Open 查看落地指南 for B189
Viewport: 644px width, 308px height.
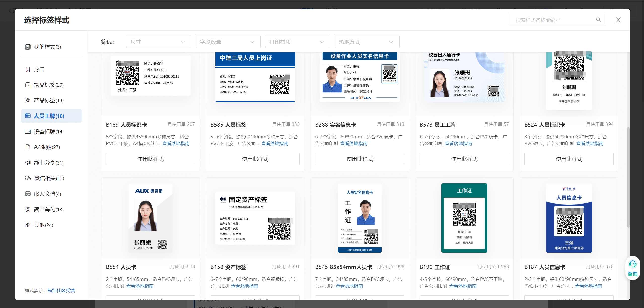pos(176,144)
